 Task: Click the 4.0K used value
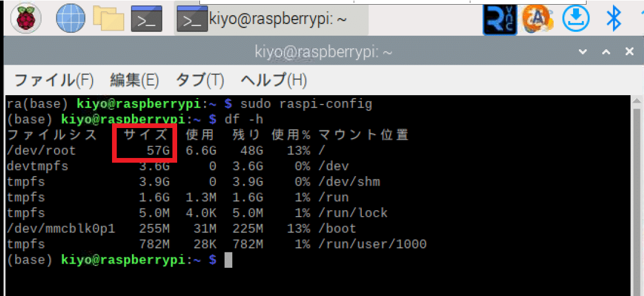[x=201, y=213]
